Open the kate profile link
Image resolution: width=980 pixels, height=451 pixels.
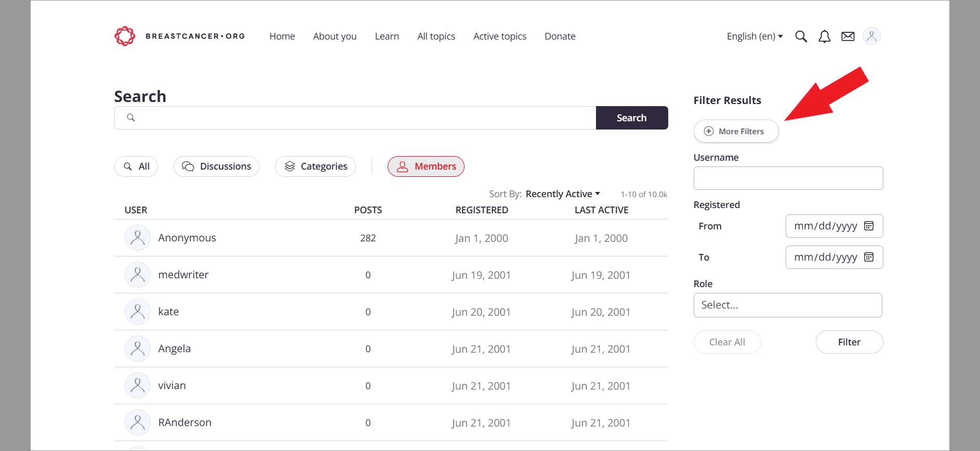168,312
